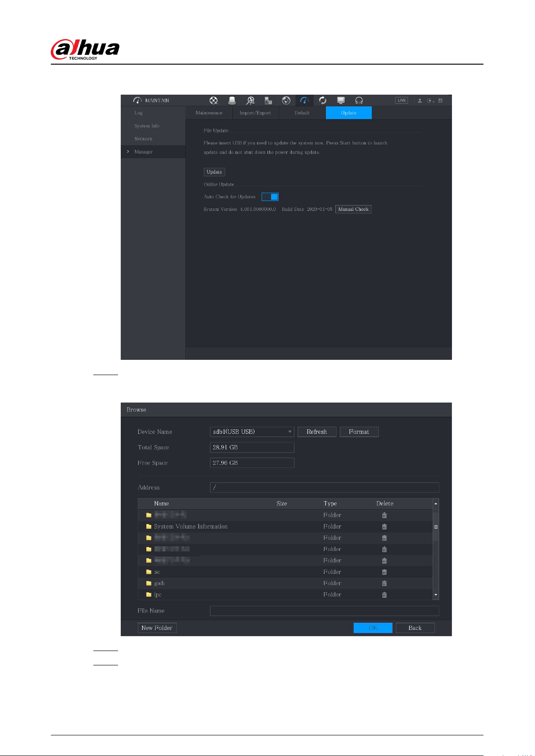535x756 pixels.
Task: Click the file list scrollbar up arrow
Action: (x=435, y=503)
